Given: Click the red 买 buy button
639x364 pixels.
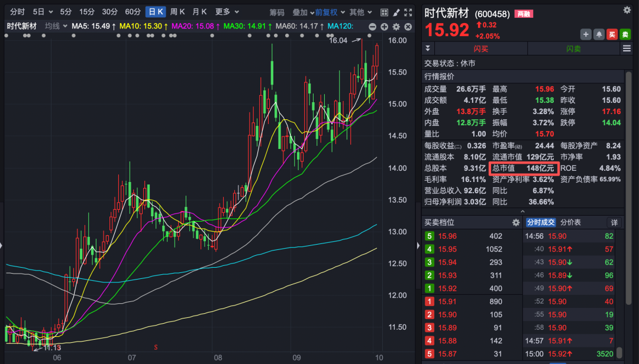Looking at the screenshot, I should (612, 34).
